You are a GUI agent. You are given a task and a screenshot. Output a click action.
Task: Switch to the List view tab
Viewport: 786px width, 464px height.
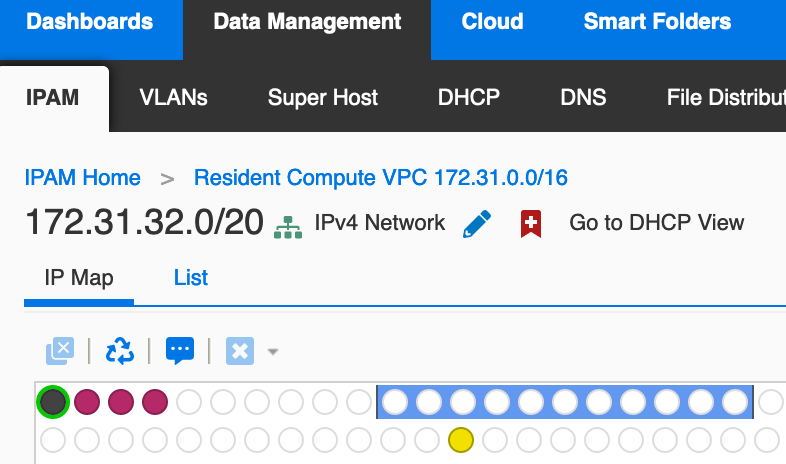click(x=191, y=277)
